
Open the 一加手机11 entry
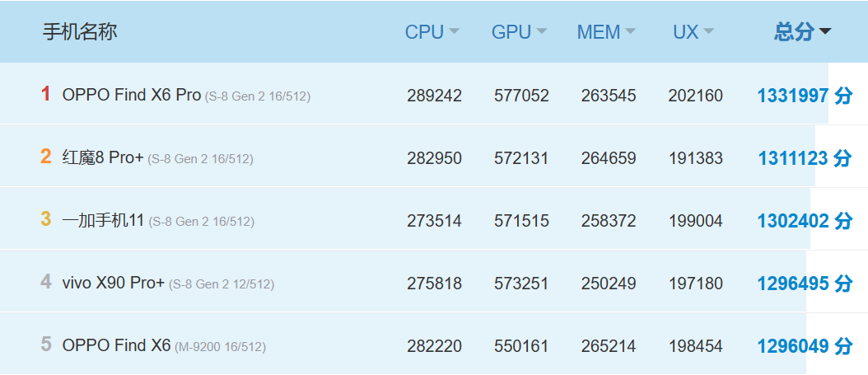pyautogui.click(x=103, y=220)
